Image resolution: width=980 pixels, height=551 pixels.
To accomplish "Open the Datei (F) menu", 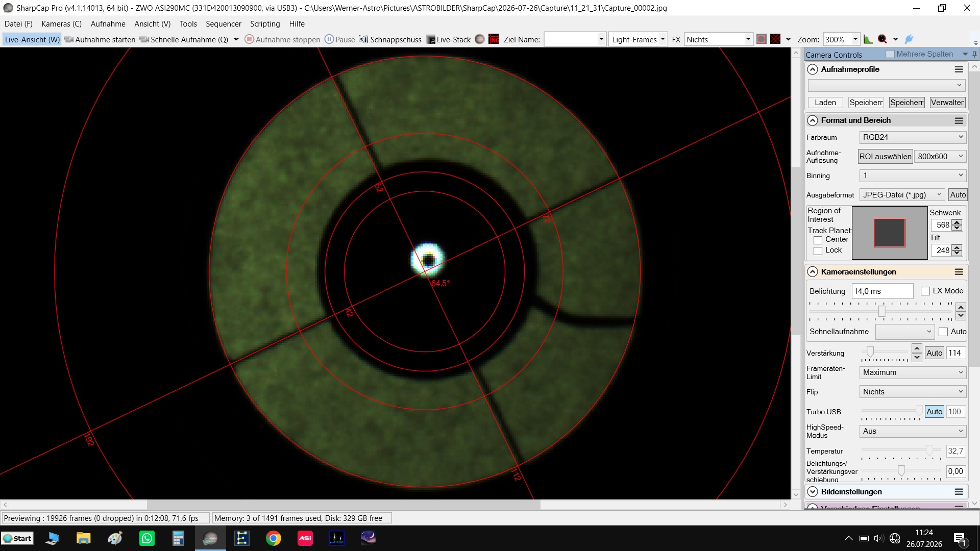I will coord(18,24).
